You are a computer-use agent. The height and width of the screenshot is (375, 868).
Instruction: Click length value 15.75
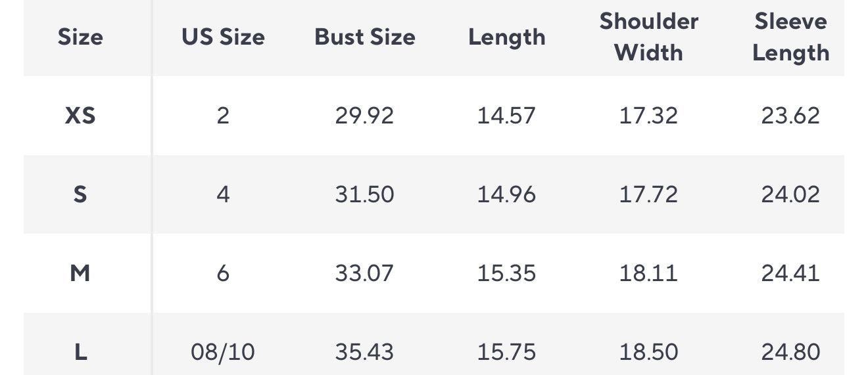pyautogui.click(x=506, y=352)
